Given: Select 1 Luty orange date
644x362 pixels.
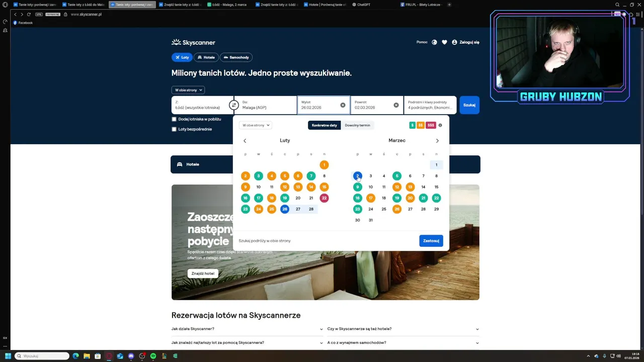Looking at the screenshot, I should click(x=324, y=165).
